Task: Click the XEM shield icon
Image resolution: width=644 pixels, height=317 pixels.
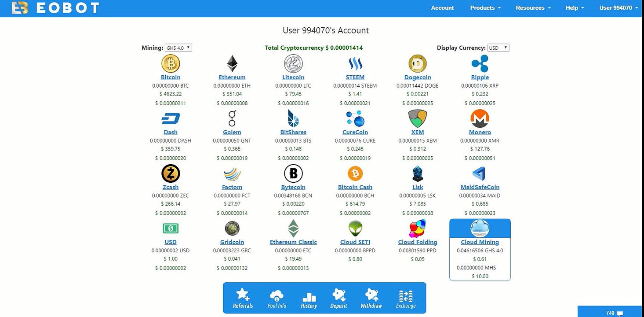Action: pyautogui.click(x=418, y=119)
